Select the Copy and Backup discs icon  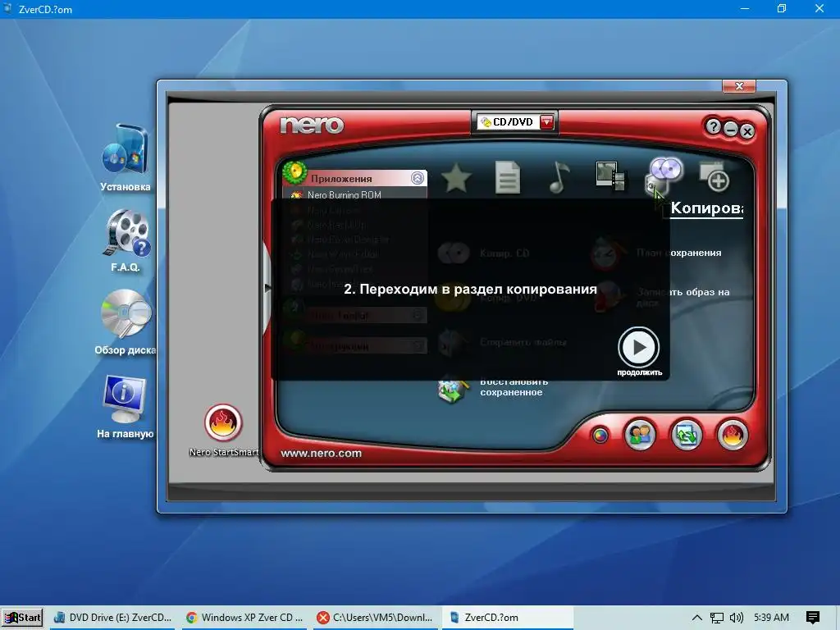tap(664, 176)
